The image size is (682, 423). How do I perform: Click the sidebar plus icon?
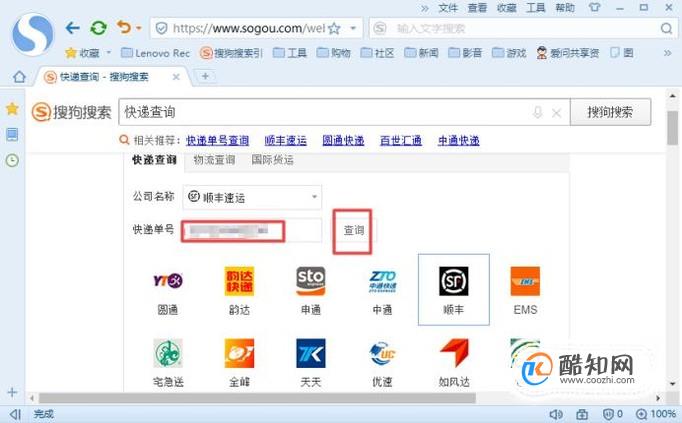12,393
